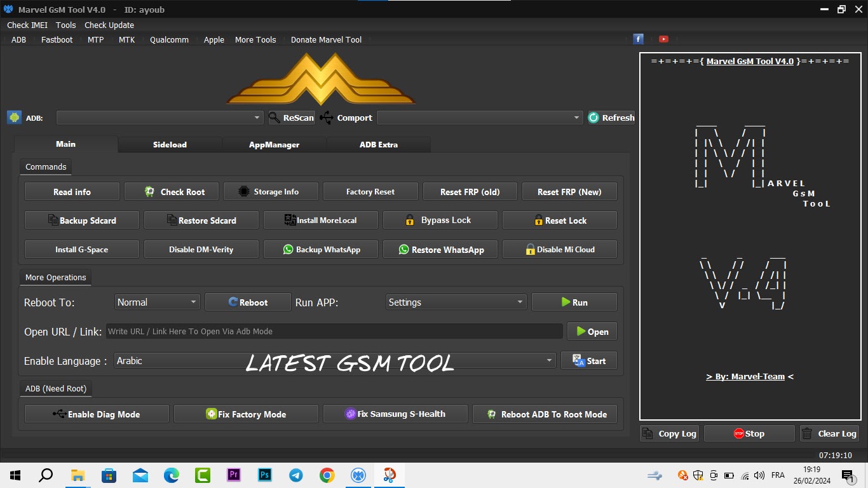The image size is (868, 488).
Task: Open Check Update menu
Action: point(109,25)
